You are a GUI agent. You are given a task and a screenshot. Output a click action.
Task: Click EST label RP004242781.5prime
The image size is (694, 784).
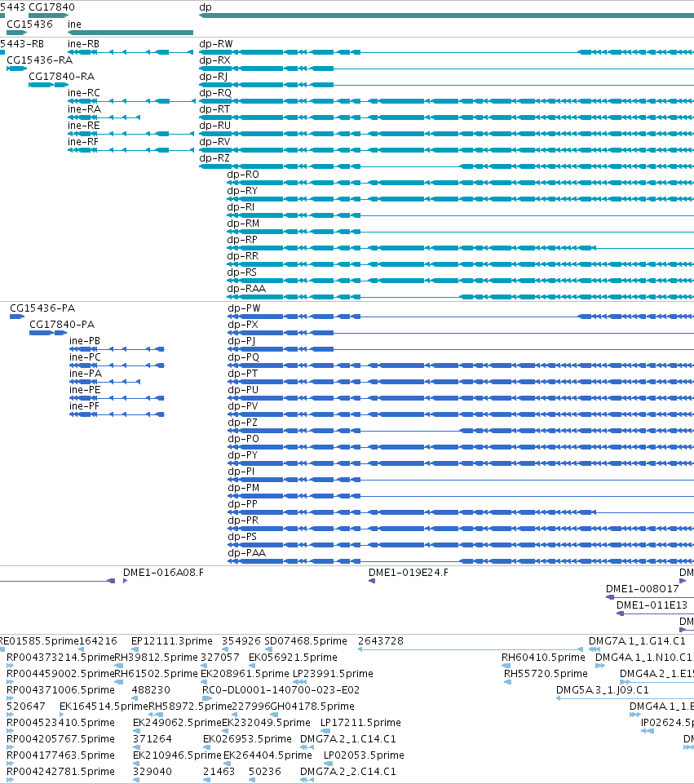pos(60,772)
